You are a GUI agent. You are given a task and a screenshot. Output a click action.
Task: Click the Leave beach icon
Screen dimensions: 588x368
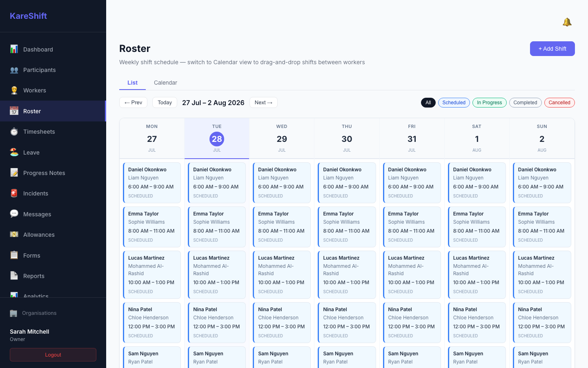click(14, 152)
